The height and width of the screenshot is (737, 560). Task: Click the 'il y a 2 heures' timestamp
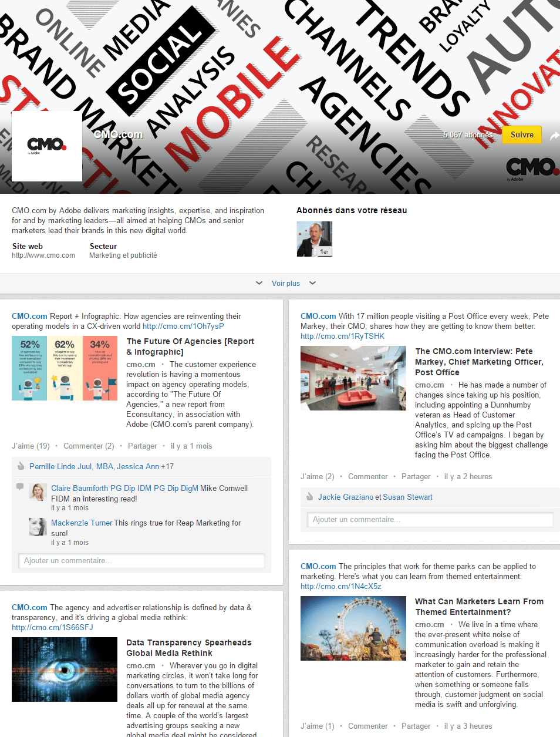point(468,477)
